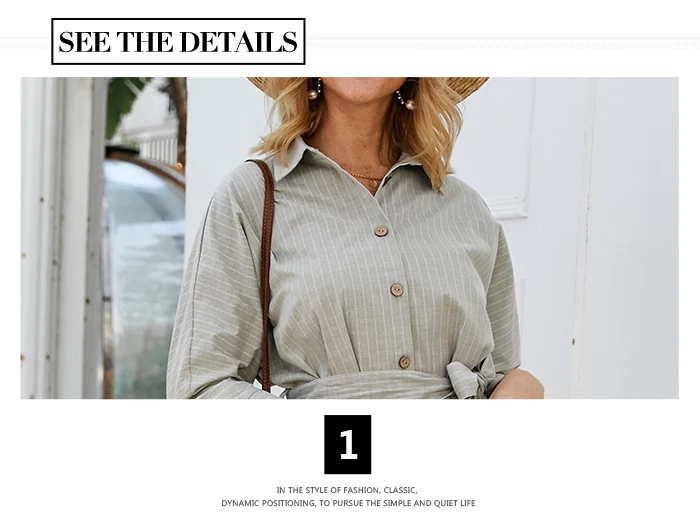The height and width of the screenshot is (517, 700).
Task: Click the tied belt knot on dress
Action: click(x=469, y=379)
